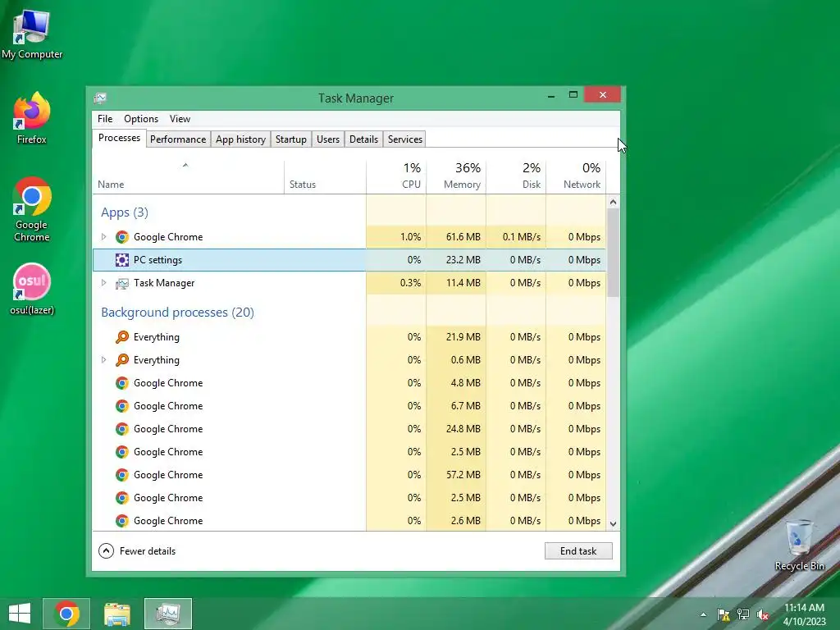Open the Recycle Bin on the desktop
The width and height of the screenshot is (840, 630).
pyautogui.click(x=799, y=545)
